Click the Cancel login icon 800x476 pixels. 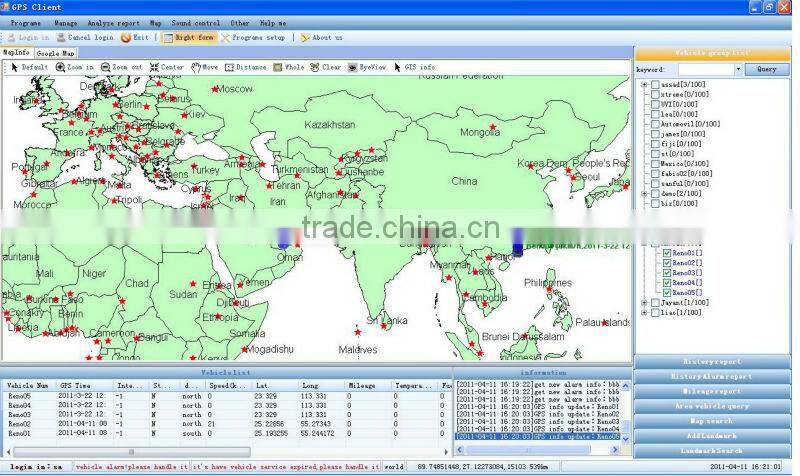[x=61, y=38]
